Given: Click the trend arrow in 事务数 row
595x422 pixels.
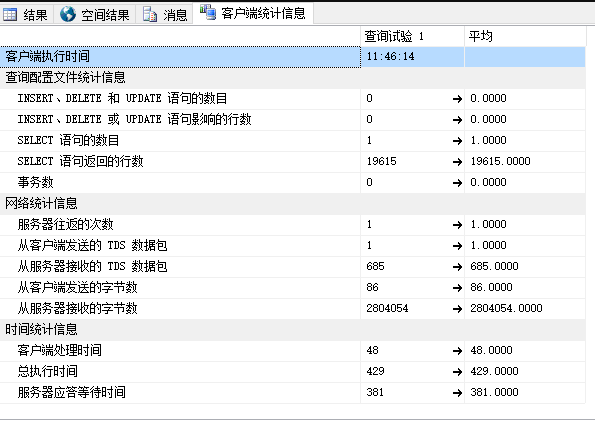Looking at the screenshot, I should click(457, 183).
